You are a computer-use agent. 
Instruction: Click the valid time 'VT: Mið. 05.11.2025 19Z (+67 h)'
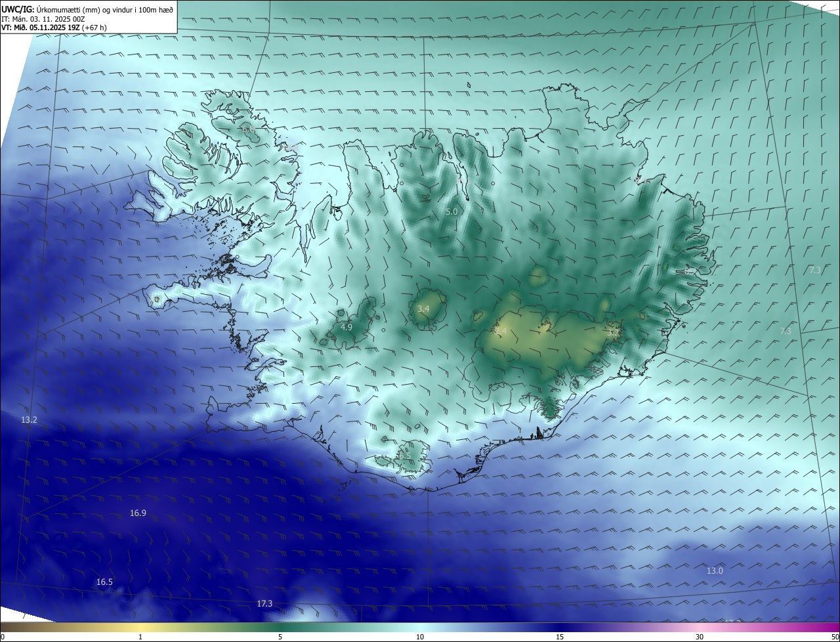click(54, 28)
